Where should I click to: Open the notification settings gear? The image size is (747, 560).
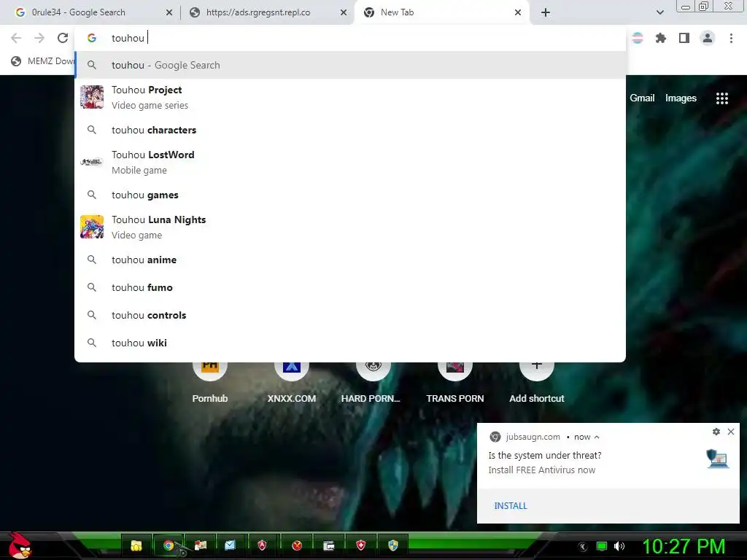(x=716, y=432)
